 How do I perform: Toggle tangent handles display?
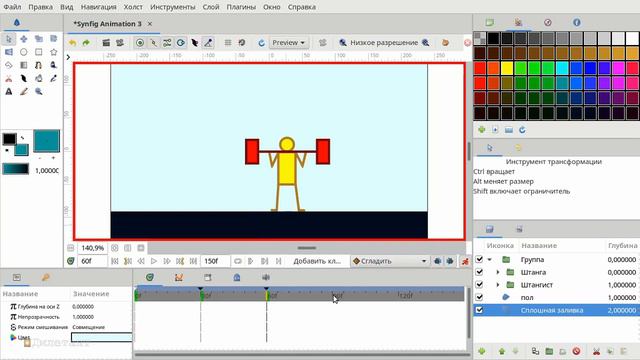(167, 42)
